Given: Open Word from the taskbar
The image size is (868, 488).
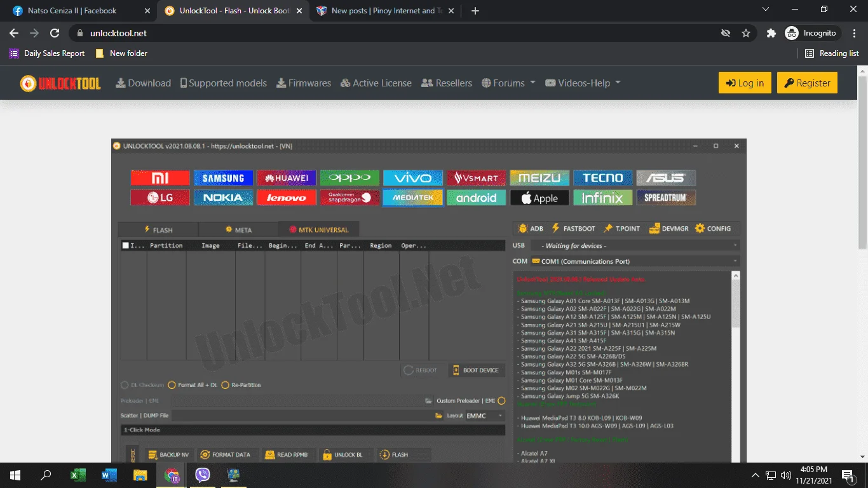Looking at the screenshot, I should coord(109,475).
